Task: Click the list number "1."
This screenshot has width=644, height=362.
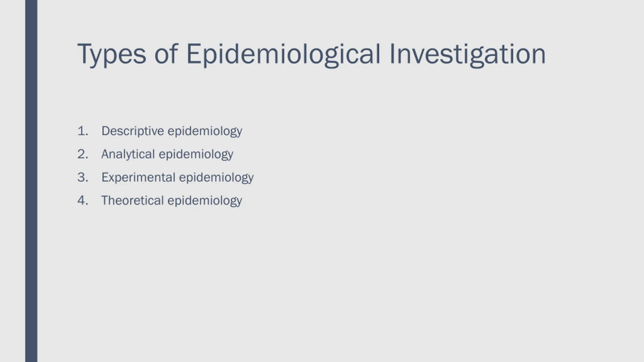Action: click(x=83, y=131)
